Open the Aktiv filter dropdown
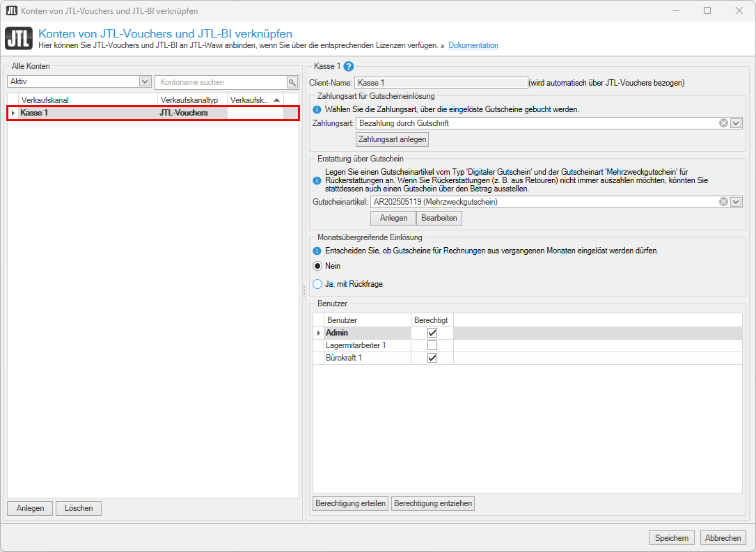 pos(145,81)
